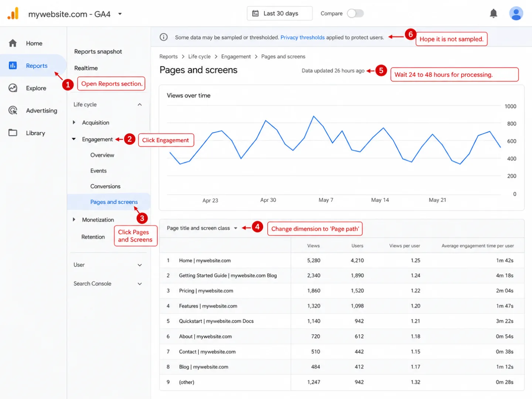The image size is (532, 399).
Task: Click Getting Started Guide | mywebsite.com Blog row
Action: (x=342, y=276)
